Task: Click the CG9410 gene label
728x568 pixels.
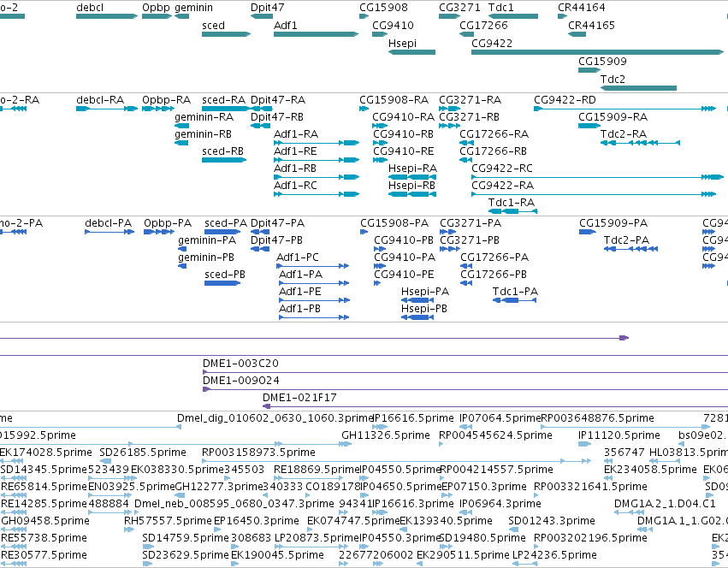Action: point(393,25)
